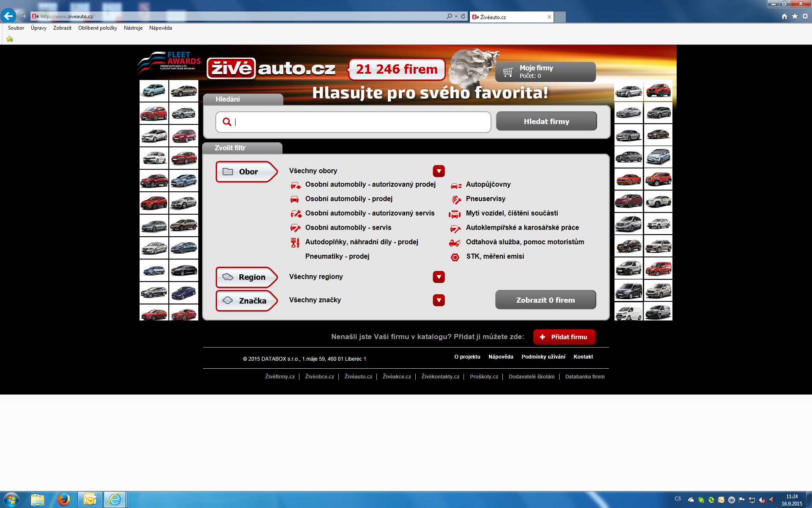
Task: Click the Hledat firmy button
Action: [546, 121]
